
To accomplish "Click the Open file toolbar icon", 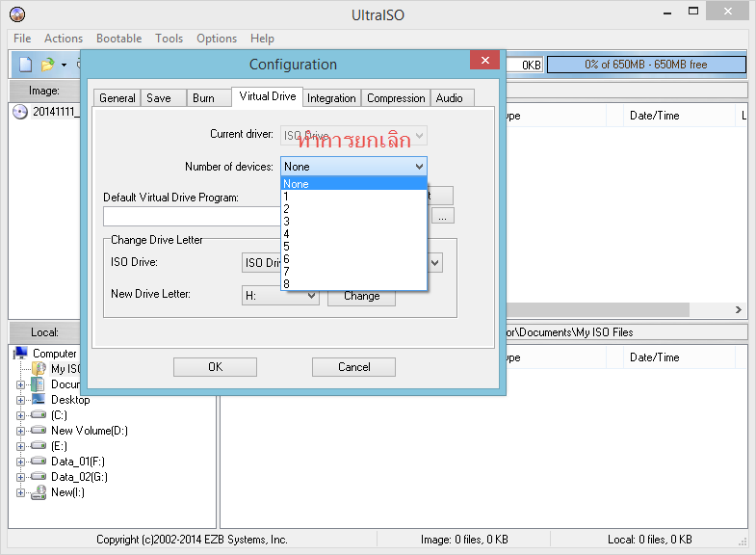I will click(x=48, y=65).
